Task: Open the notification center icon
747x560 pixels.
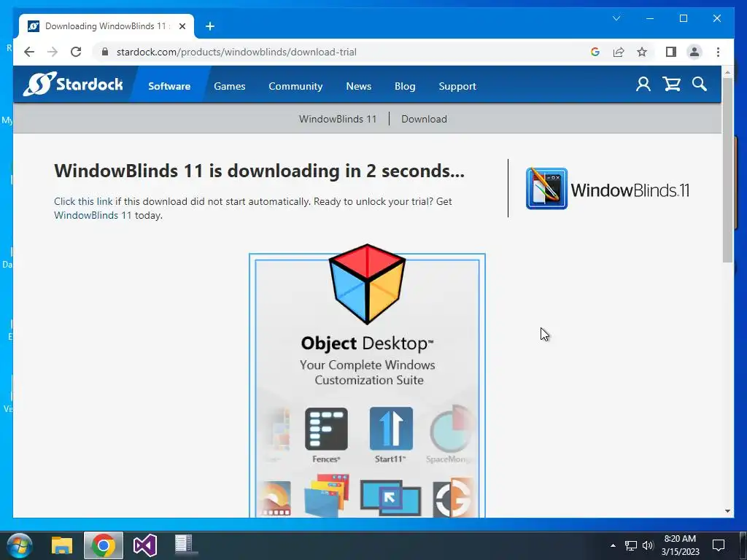Action: (719, 545)
